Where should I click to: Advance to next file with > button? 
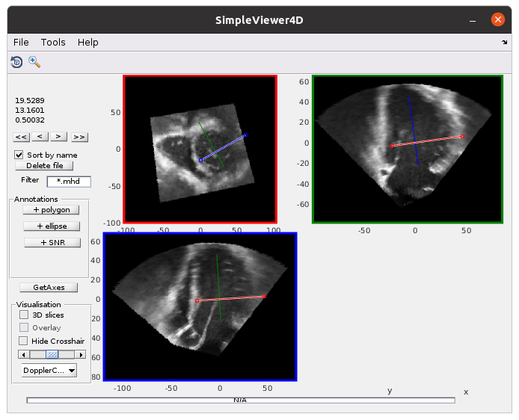pos(59,137)
